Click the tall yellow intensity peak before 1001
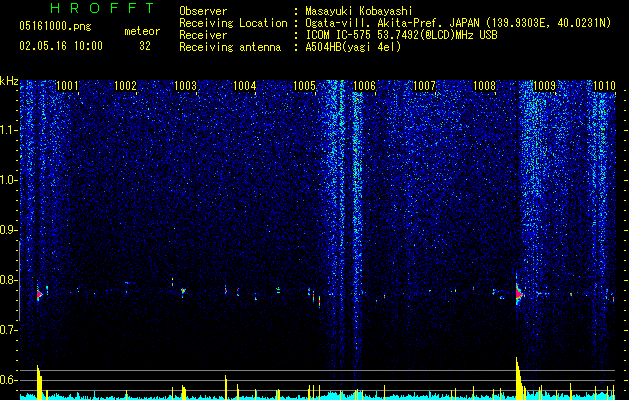Image resolution: width=629 pixels, height=400 pixels. (x=39, y=380)
